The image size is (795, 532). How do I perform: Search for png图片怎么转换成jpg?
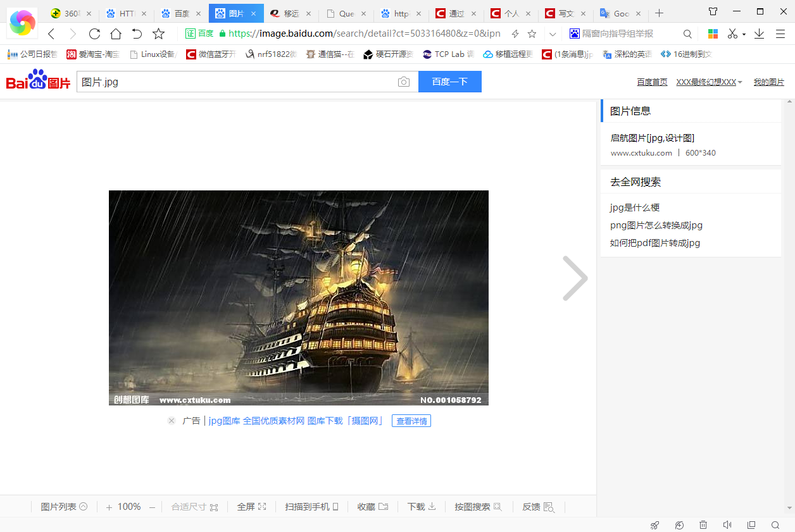656,225
